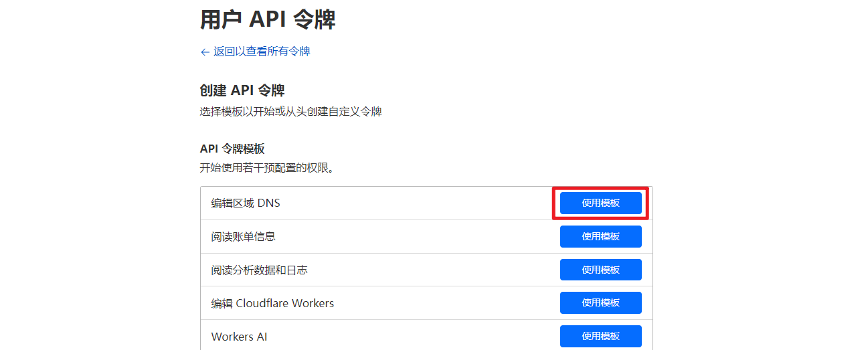Viewport: 868px width, 350px height.
Task: Click empty space in the 阅读账单信息 row
Action: coord(415,236)
